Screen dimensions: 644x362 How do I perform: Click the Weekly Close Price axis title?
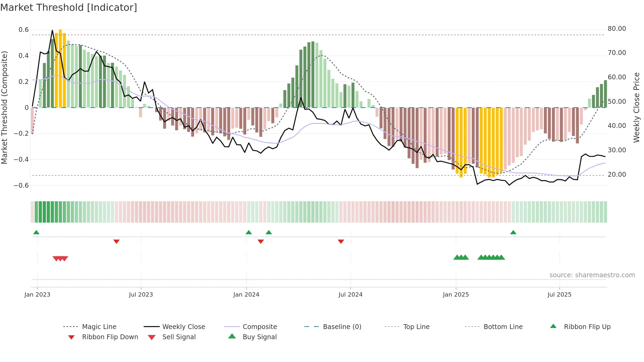pos(636,108)
